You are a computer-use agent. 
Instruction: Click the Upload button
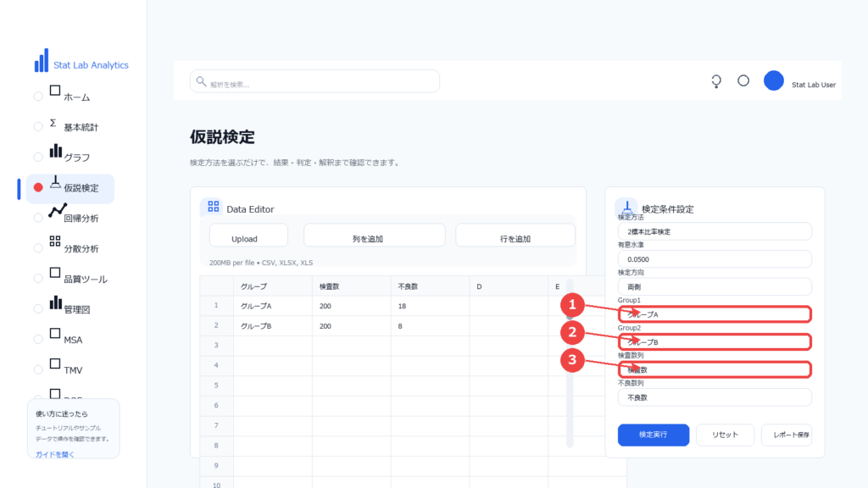(248, 236)
